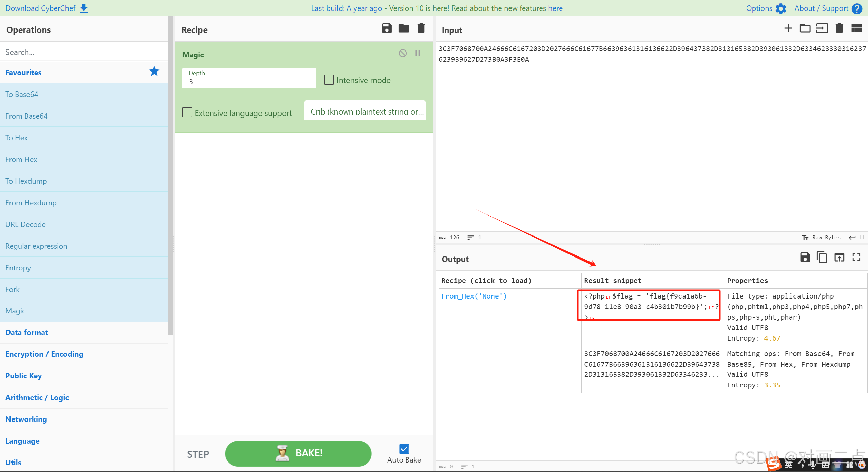The image size is (868, 472).
Task: Select the To Hex operation
Action: coord(84,138)
